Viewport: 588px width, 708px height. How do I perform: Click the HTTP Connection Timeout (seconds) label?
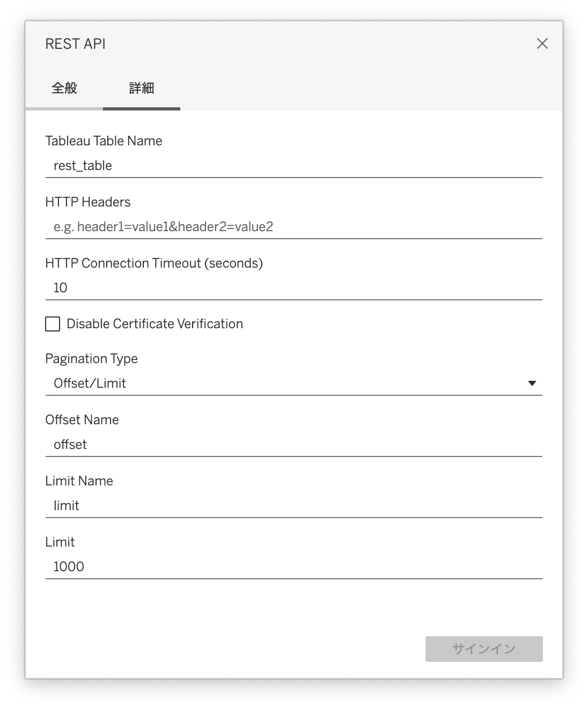155,263
